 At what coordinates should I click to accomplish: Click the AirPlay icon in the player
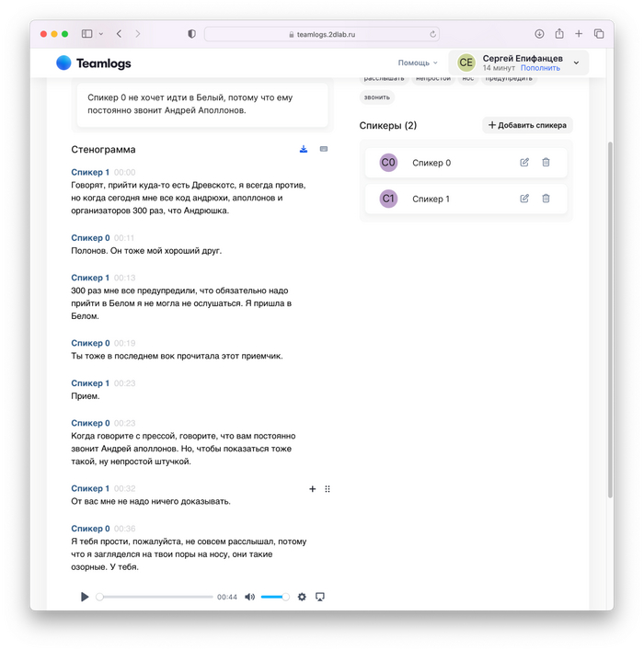click(x=320, y=597)
